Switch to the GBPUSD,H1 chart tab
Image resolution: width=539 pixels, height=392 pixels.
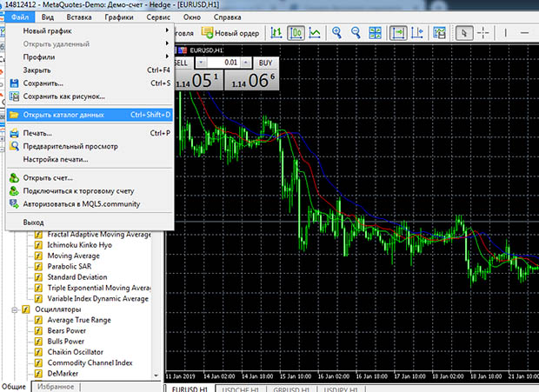pos(291,389)
